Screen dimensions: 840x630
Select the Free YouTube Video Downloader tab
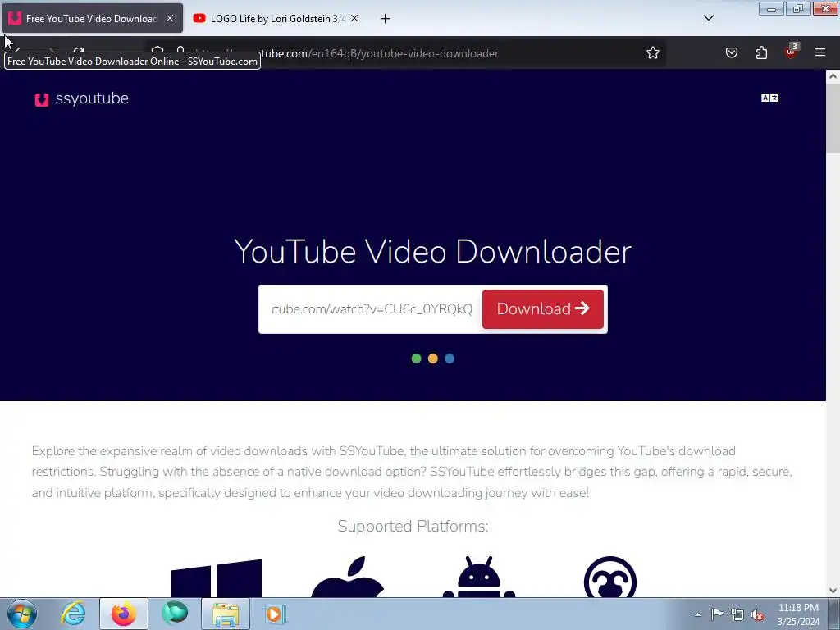(91, 19)
